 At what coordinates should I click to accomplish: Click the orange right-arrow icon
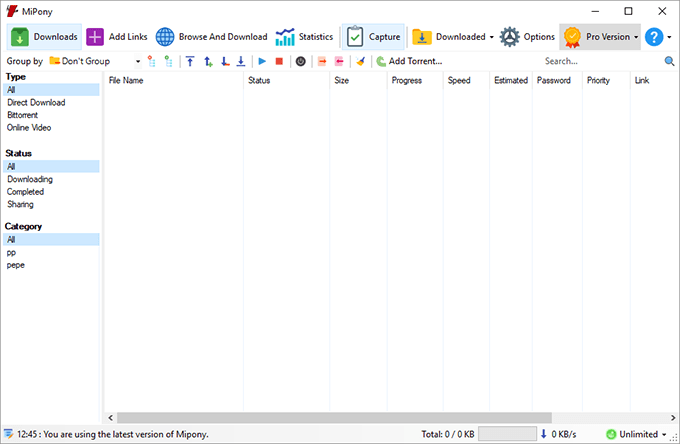point(322,61)
